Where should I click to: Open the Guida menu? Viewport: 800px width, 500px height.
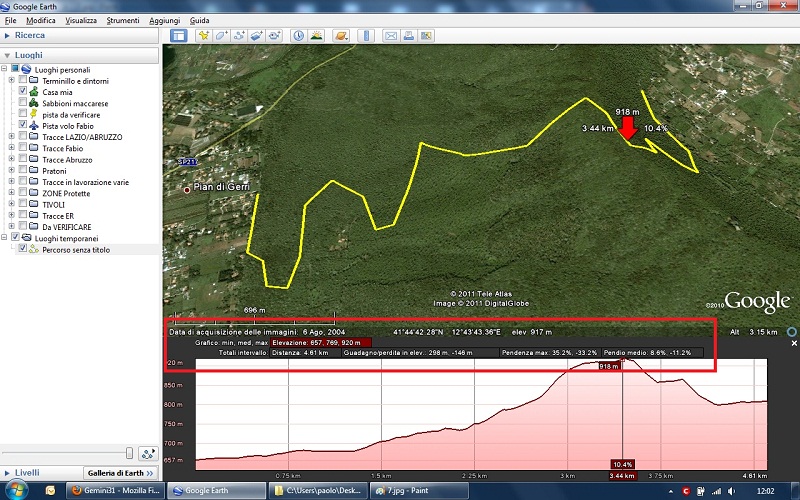tap(199, 20)
